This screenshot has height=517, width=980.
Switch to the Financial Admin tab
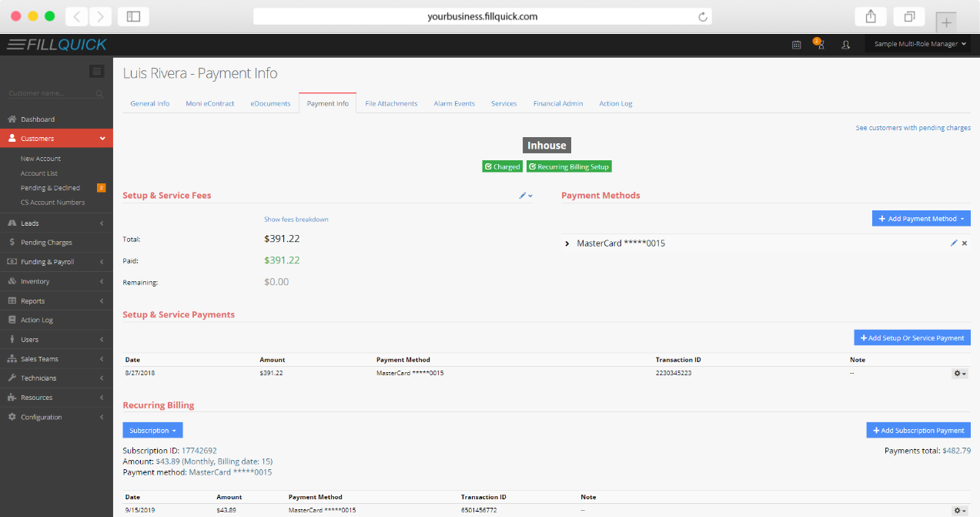click(557, 103)
